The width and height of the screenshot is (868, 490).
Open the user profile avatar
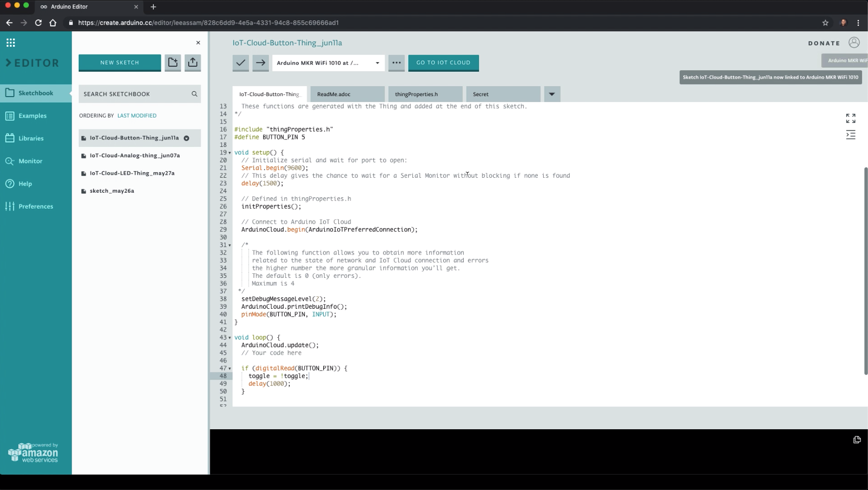[x=854, y=43]
